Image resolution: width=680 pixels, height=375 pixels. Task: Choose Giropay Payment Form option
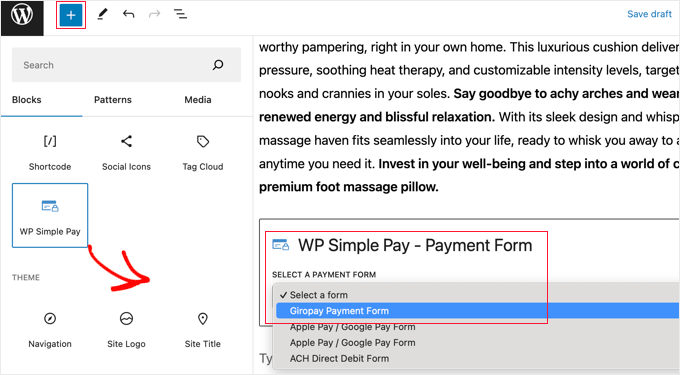click(477, 311)
